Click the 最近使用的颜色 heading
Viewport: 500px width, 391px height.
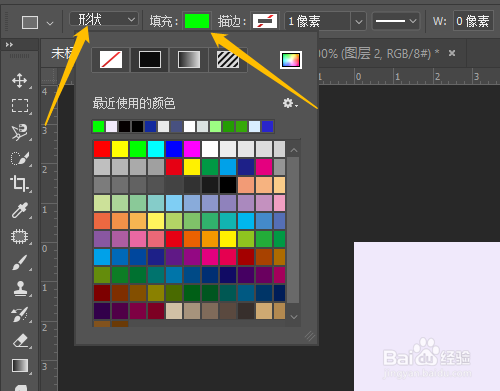pos(134,103)
